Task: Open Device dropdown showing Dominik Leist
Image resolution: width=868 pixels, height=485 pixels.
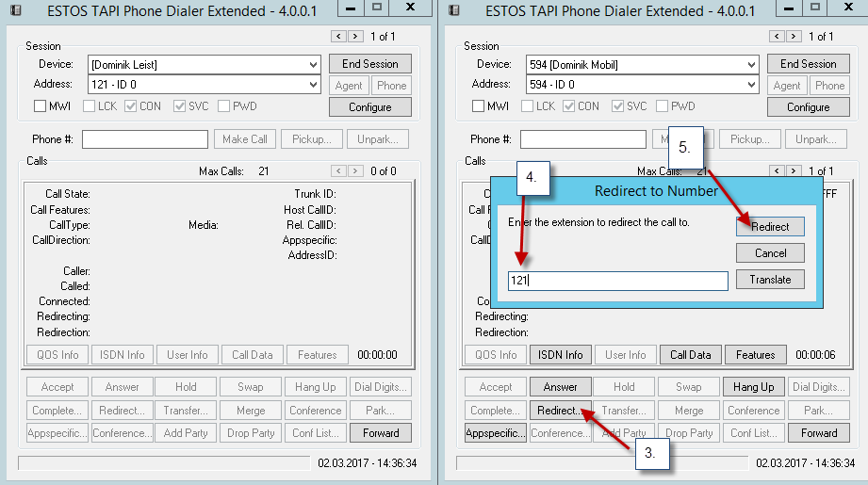Action: 205,65
